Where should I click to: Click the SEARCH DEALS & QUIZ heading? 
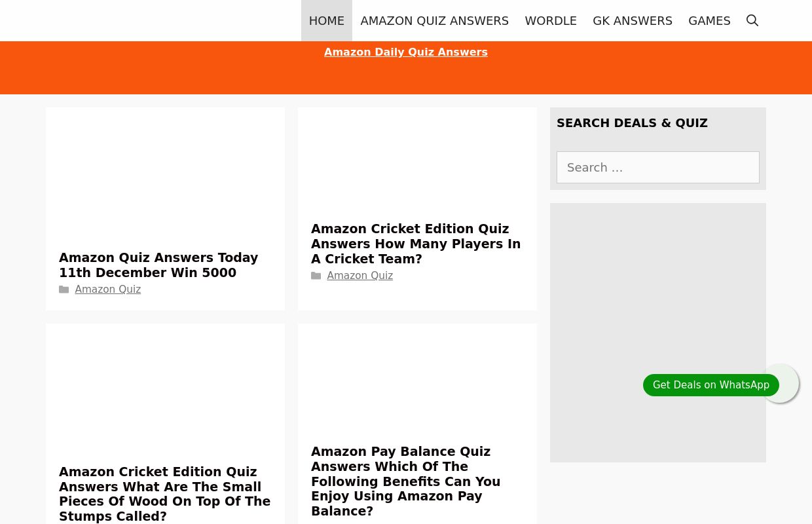click(x=632, y=123)
